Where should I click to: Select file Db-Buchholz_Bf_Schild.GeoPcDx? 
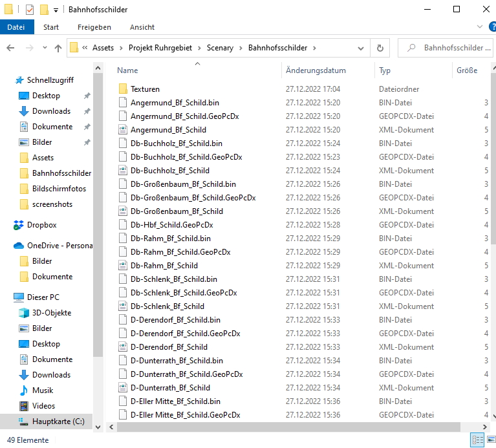pos(186,157)
